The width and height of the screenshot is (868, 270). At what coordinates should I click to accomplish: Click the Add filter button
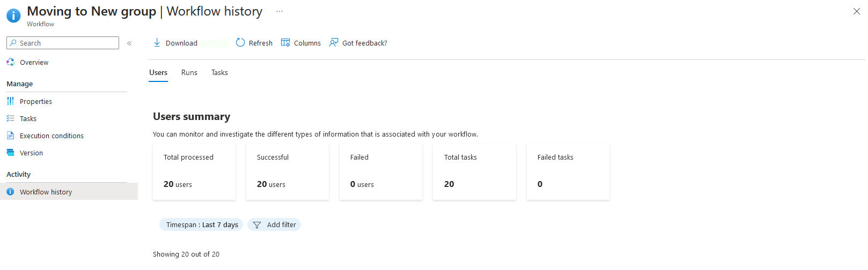tap(274, 225)
